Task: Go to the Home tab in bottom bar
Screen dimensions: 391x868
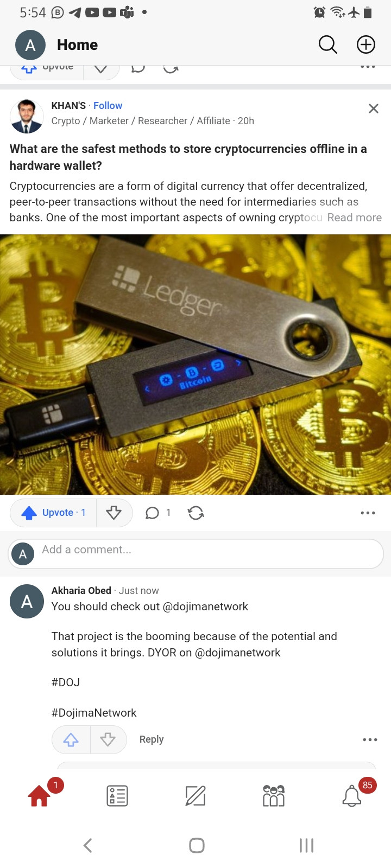Action: [x=39, y=796]
